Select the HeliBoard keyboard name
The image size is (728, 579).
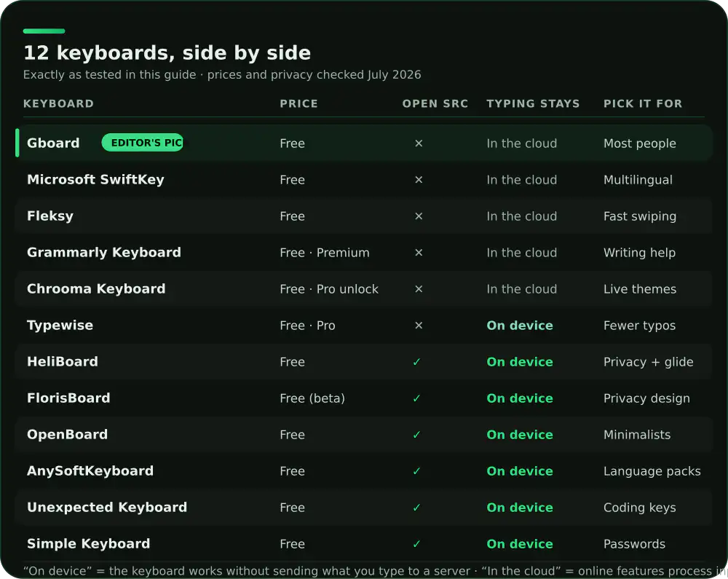tap(63, 362)
